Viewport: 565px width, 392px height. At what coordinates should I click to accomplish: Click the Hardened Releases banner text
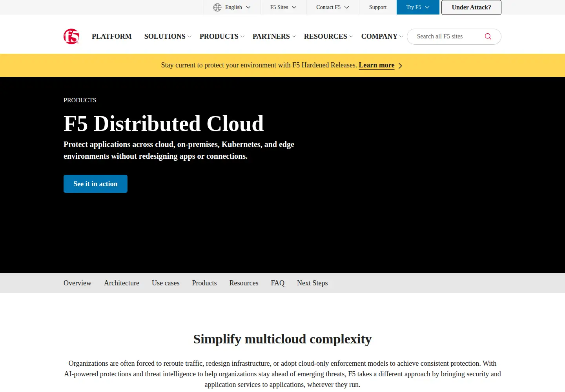[259, 65]
